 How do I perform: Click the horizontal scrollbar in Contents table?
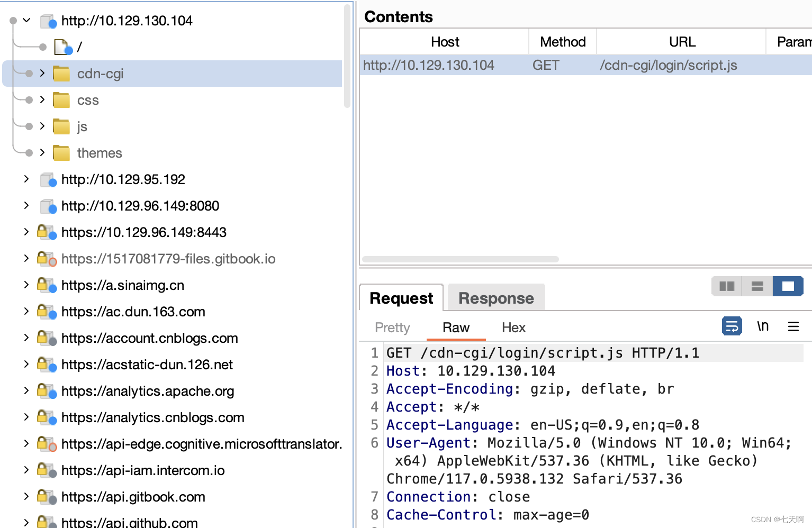coord(461,259)
